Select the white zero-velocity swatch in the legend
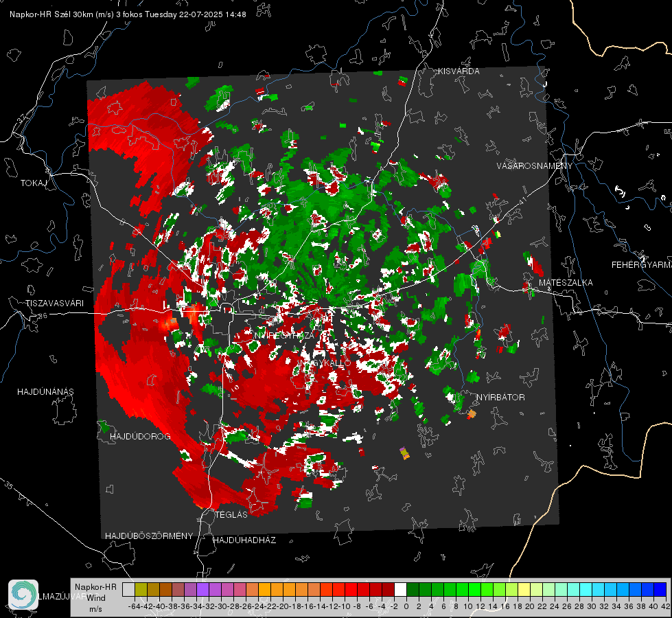The image size is (672, 618). pyautogui.click(x=400, y=589)
